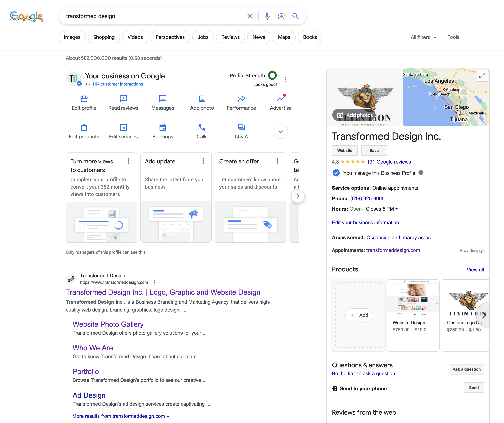Open Calls phone icon
Screen dimensions: 504x423
202,127
